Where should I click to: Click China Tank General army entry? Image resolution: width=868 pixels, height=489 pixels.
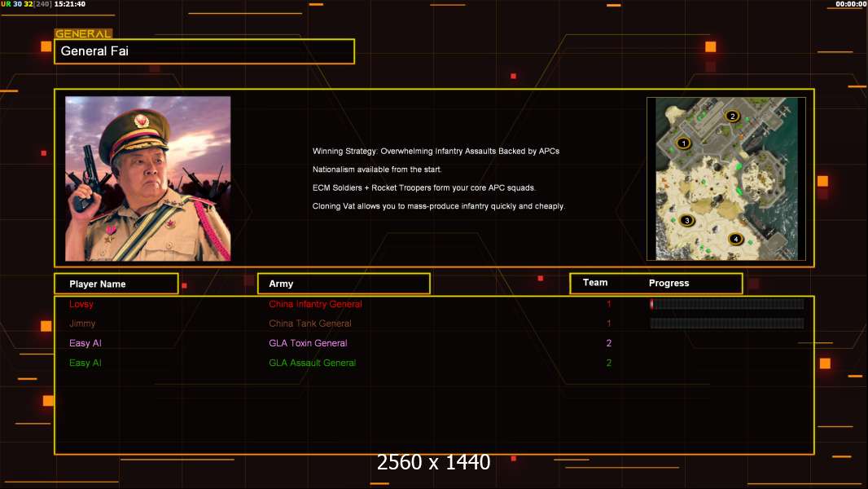pyautogui.click(x=310, y=324)
